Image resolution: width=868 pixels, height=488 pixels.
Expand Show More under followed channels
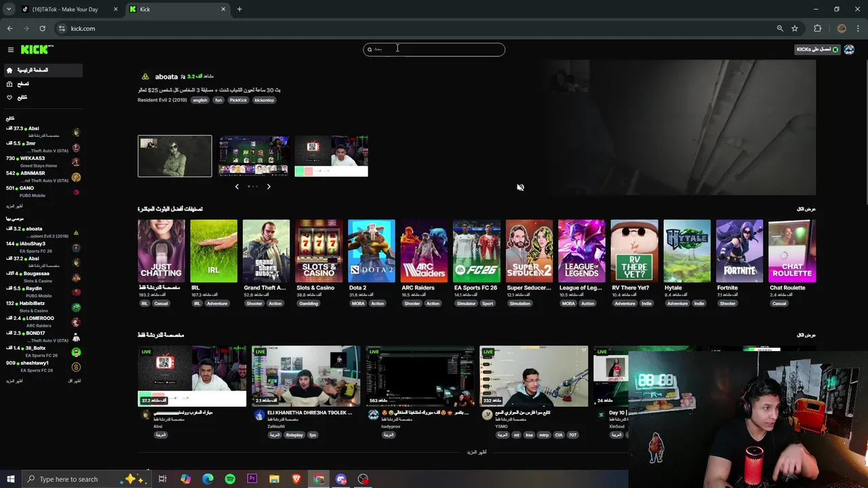click(x=14, y=206)
